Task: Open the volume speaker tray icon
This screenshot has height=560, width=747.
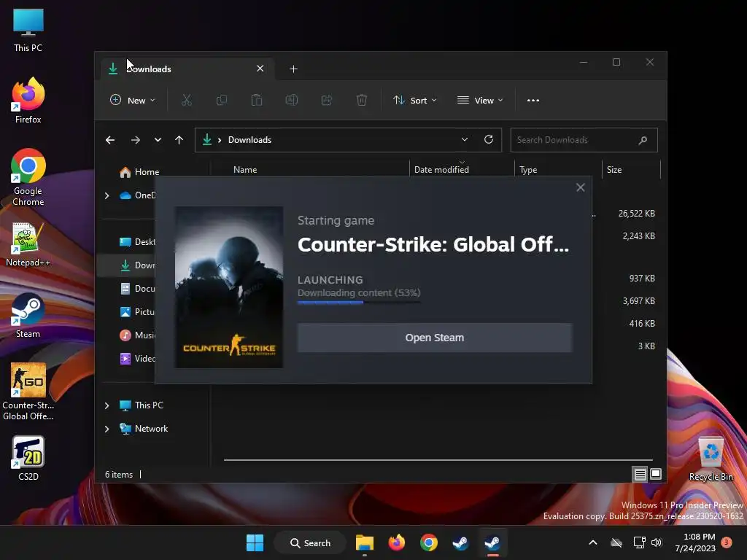Action: pos(657,542)
